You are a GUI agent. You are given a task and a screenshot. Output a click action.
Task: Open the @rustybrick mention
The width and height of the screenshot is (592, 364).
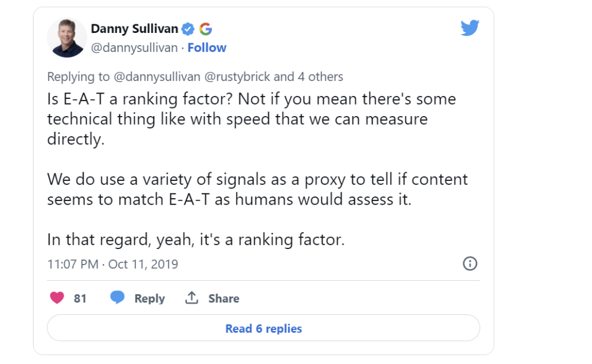[x=235, y=77]
